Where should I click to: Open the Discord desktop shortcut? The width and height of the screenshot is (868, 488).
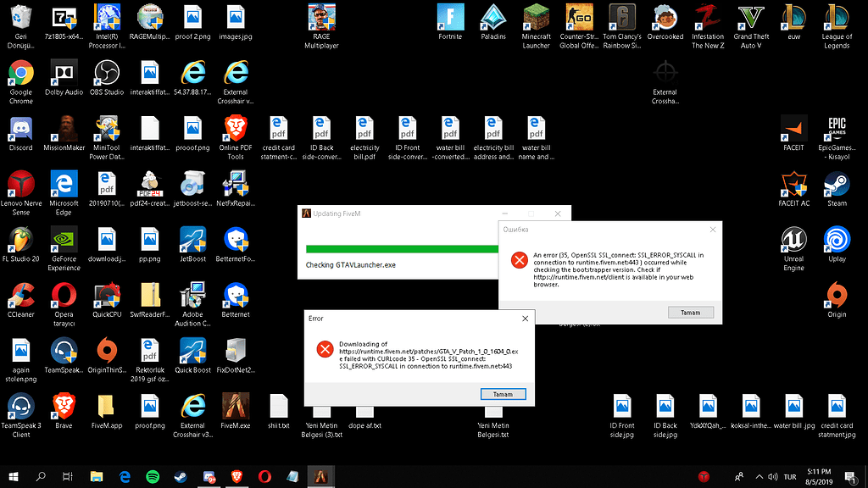(20, 130)
